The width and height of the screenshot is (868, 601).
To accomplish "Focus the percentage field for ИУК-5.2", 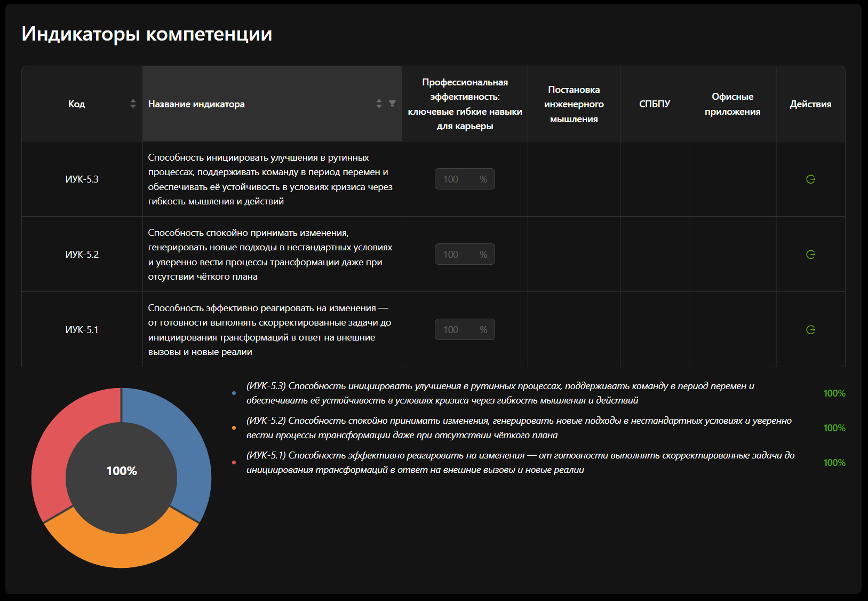I will point(465,255).
